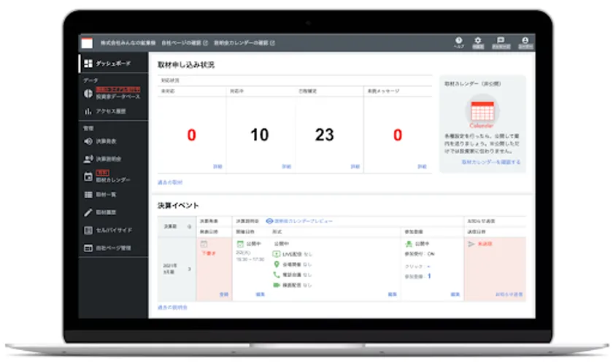The image size is (613, 364).
Task: Click the red draft status text
Action: coord(209,253)
